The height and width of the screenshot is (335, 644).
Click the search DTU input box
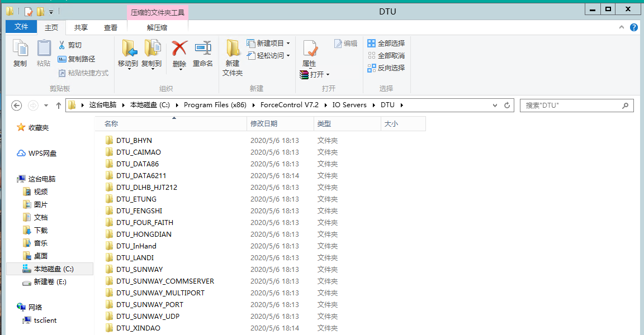571,105
